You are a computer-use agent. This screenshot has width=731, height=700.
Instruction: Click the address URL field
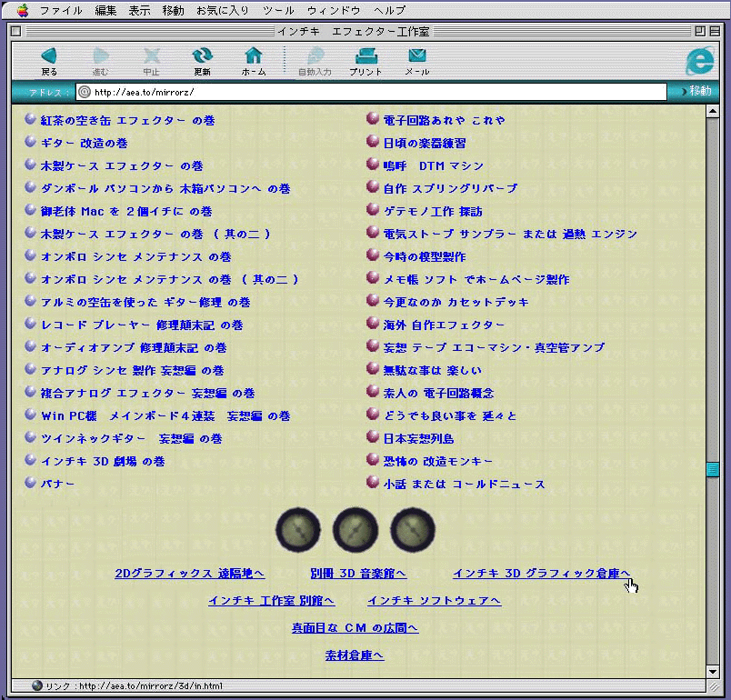point(373,92)
